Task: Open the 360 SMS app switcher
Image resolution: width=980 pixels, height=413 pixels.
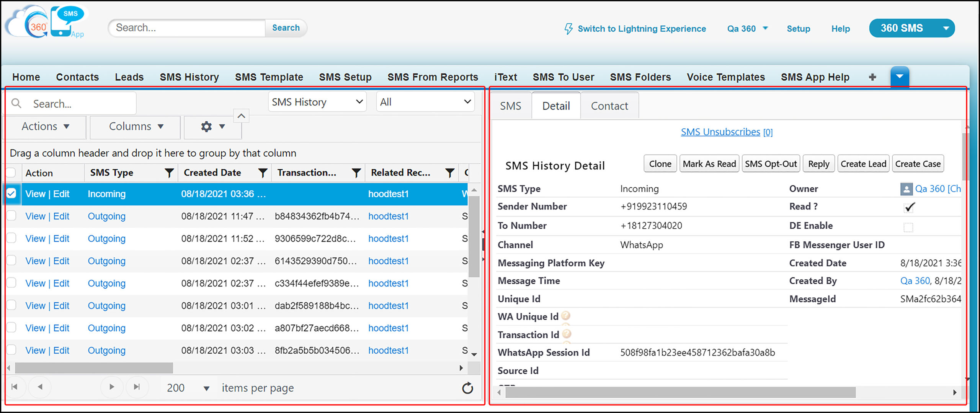Action: pos(912,28)
